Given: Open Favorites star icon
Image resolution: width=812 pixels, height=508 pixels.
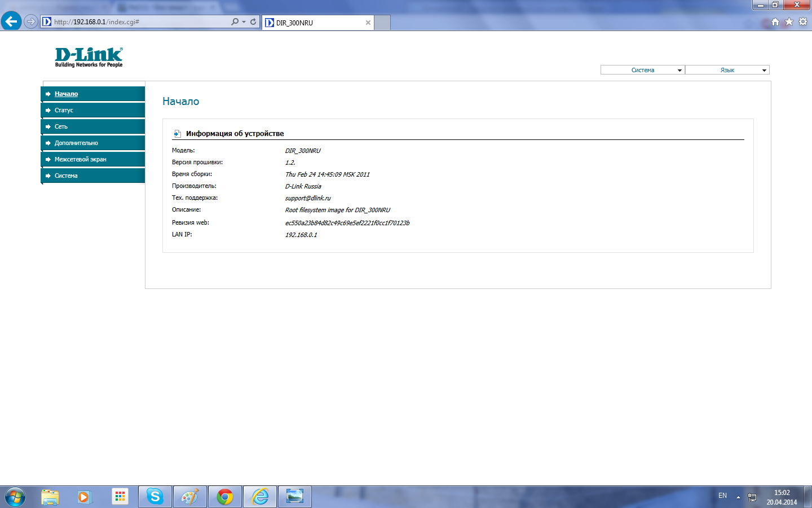Looking at the screenshot, I should (789, 22).
